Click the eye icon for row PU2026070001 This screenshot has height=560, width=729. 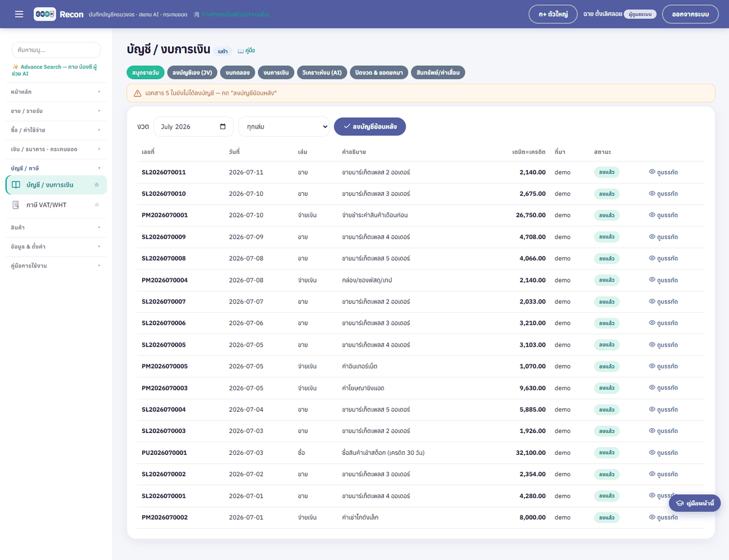point(652,453)
